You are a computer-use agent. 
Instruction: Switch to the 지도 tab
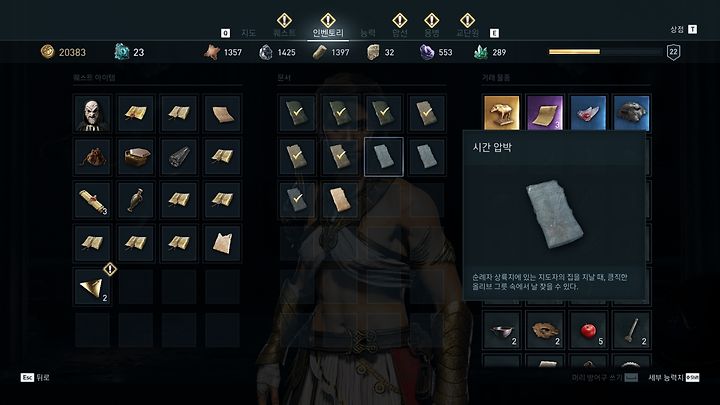pos(248,33)
